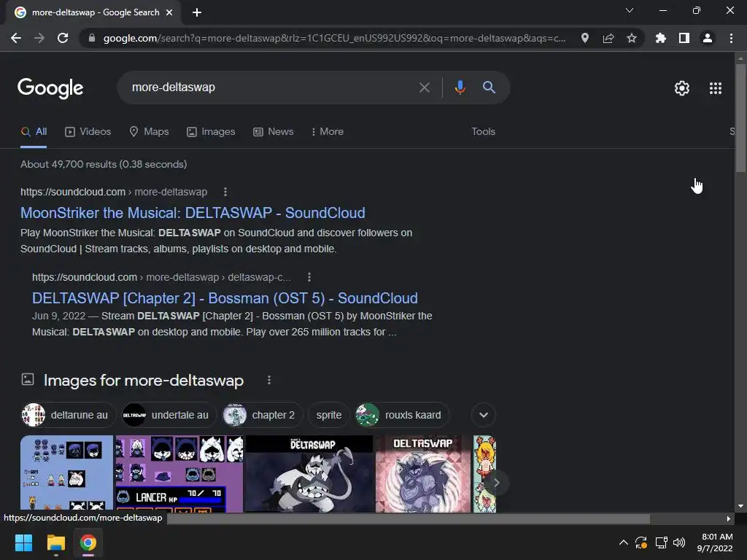Click the vertical page scrollbar thumb
Screen dimensions: 747x560
pyautogui.click(x=740, y=118)
